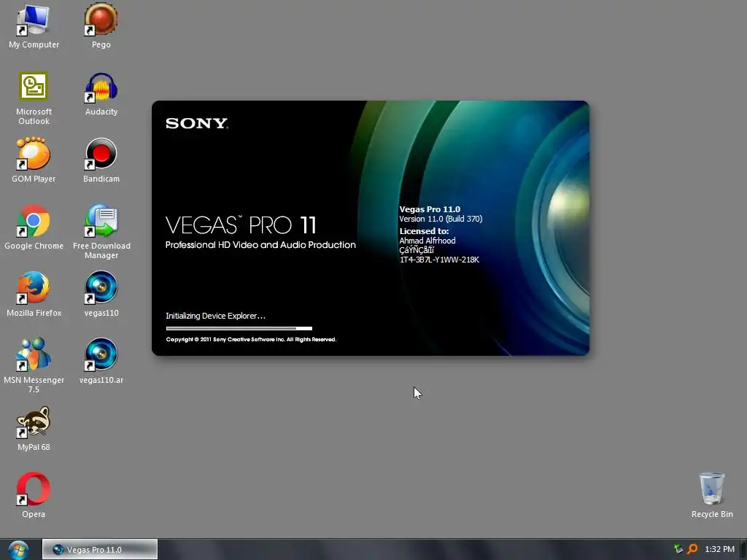Click the VEGAS PRO 11 title logo

[x=241, y=225]
